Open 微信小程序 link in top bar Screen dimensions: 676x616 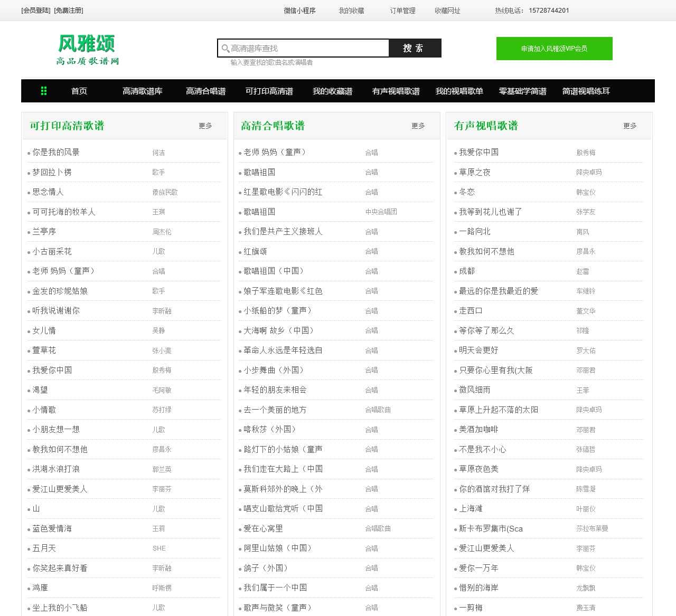pyautogui.click(x=299, y=11)
